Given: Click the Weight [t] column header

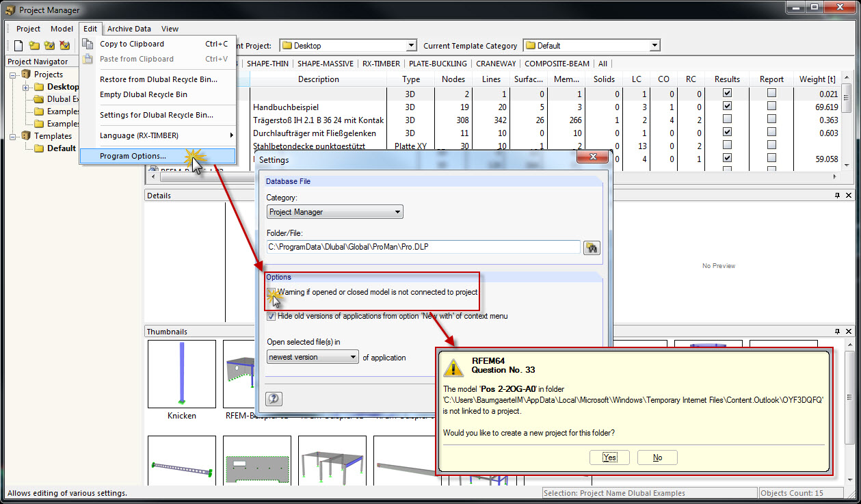Looking at the screenshot, I should 817,79.
